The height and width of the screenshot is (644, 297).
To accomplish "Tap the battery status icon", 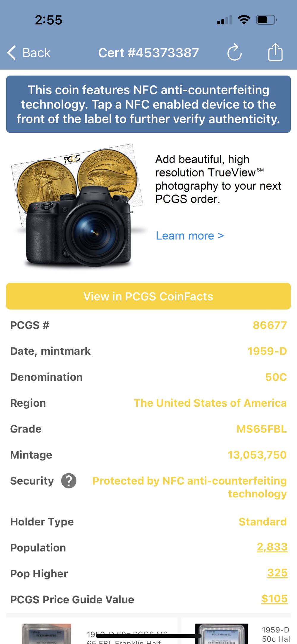I will (x=266, y=20).
